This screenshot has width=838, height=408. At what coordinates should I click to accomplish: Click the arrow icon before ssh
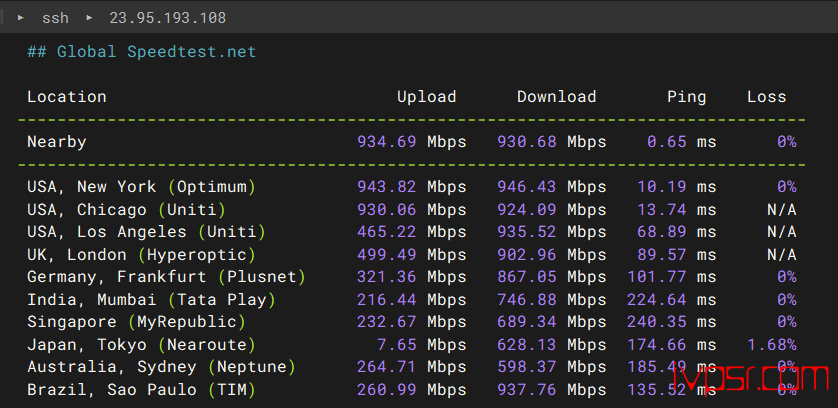[21, 18]
